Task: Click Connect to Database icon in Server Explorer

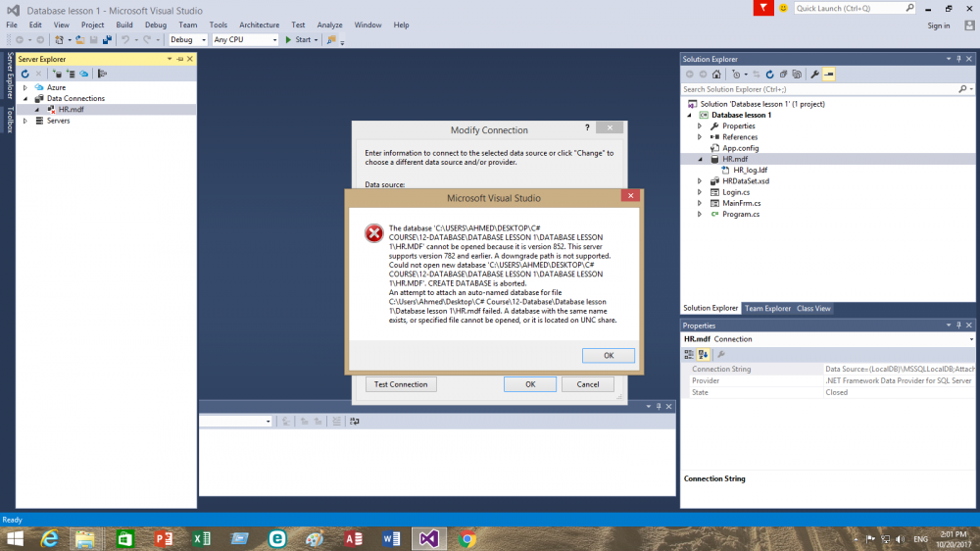Action: tap(57, 74)
